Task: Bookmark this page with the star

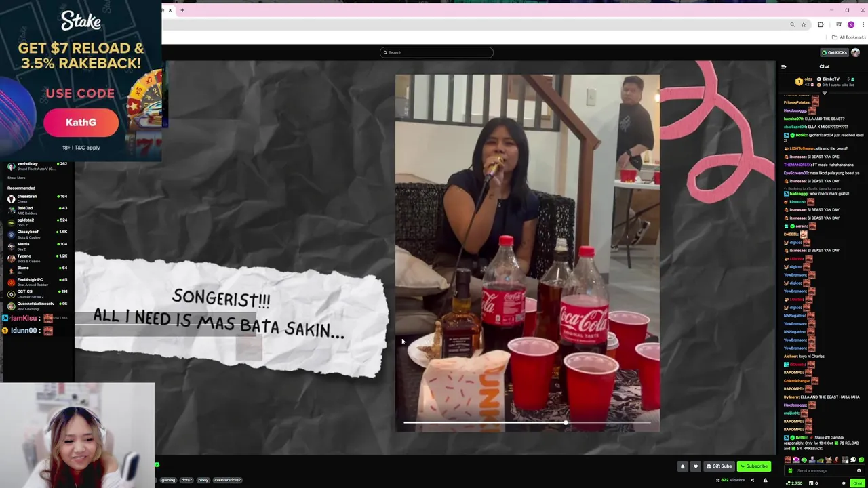Action: tap(804, 24)
